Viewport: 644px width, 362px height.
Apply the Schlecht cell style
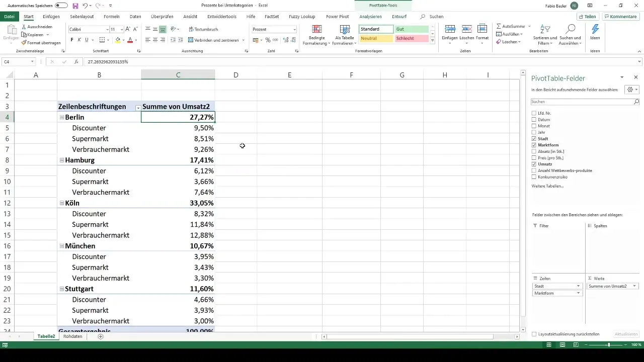pyautogui.click(x=412, y=39)
